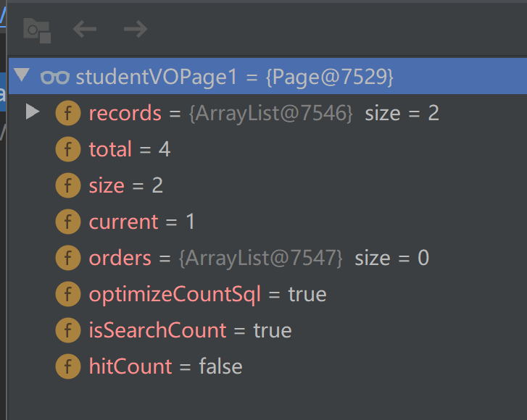Click the back navigation arrow
The image size is (527, 420).
(85, 29)
